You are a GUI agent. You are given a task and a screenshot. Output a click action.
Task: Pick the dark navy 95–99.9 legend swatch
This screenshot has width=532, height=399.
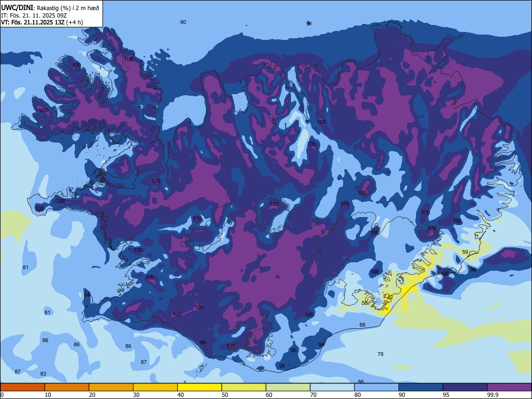(465, 387)
